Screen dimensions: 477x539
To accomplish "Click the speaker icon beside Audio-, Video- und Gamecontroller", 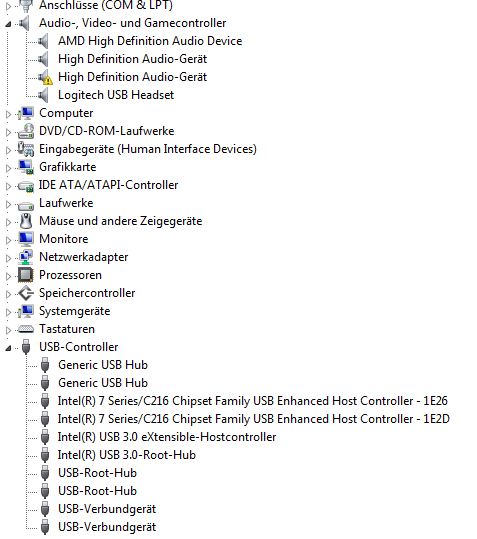I will click(24, 23).
